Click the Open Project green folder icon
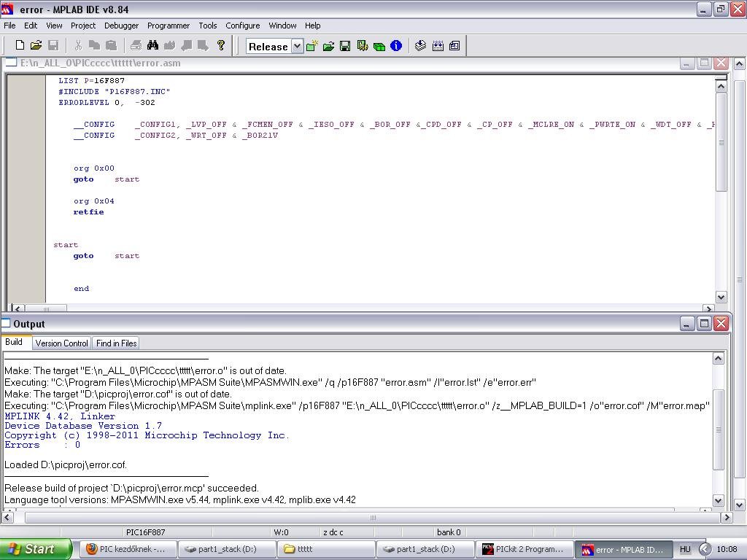Screen dimensions: 747x560 point(329,46)
